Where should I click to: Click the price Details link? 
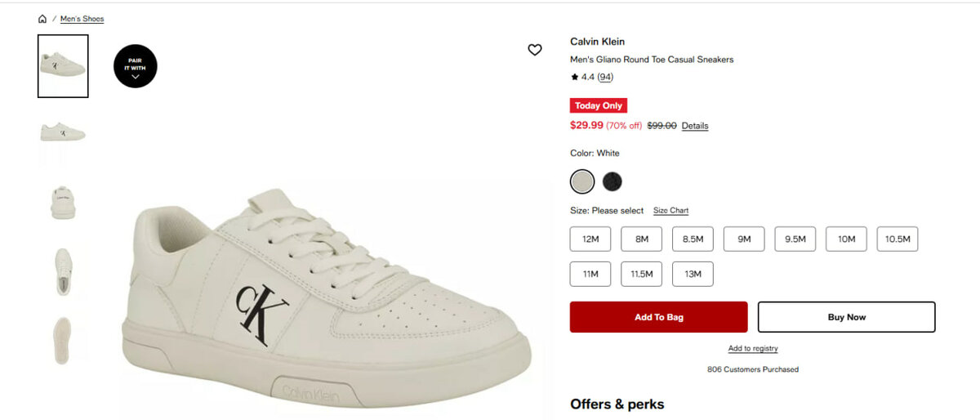tap(695, 126)
